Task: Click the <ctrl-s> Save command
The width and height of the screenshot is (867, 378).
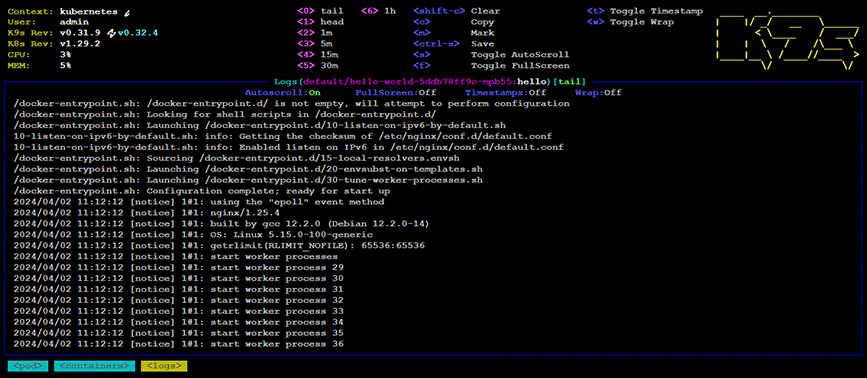Action: 453,44
